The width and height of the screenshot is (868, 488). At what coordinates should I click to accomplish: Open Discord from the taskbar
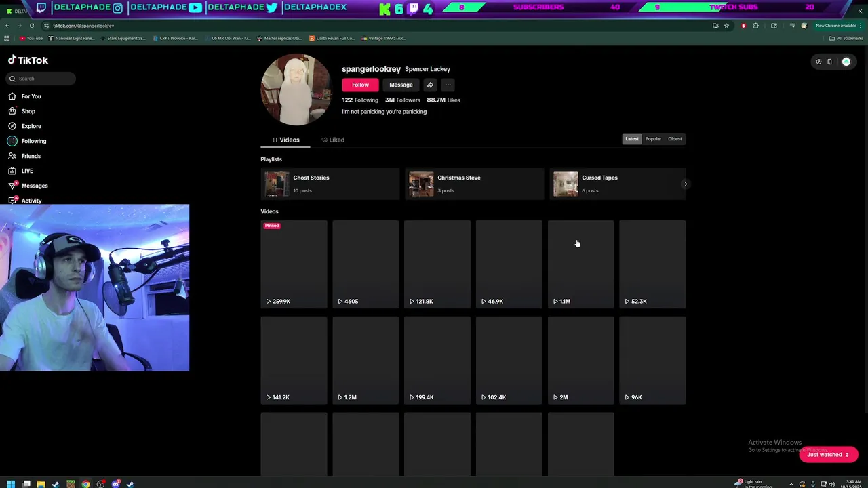pos(115,484)
